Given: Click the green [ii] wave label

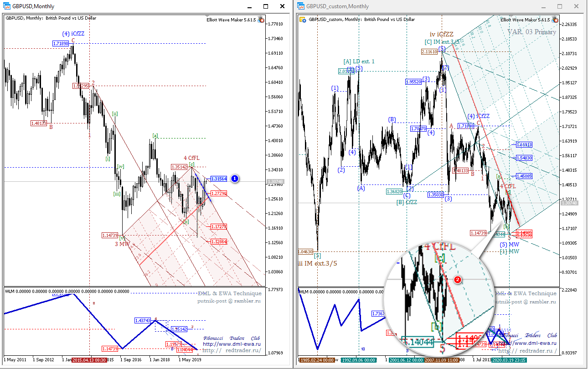Looking at the screenshot, I should pos(115,113).
